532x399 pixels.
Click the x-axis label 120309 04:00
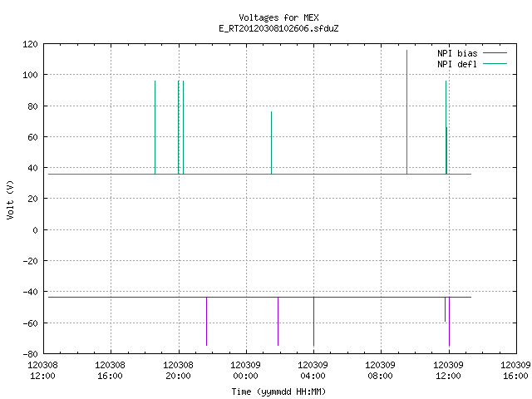pyautogui.click(x=313, y=370)
